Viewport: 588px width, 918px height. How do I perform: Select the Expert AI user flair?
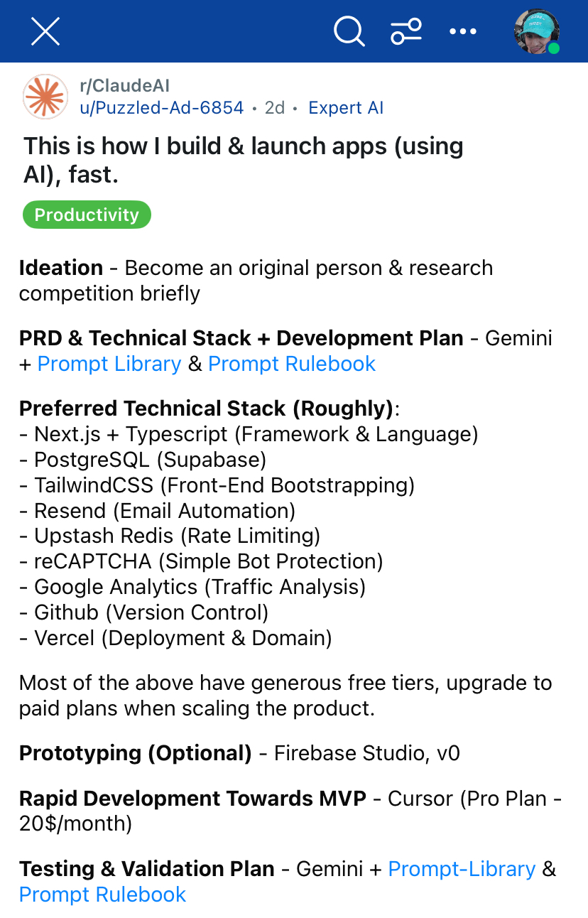click(346, 108)
